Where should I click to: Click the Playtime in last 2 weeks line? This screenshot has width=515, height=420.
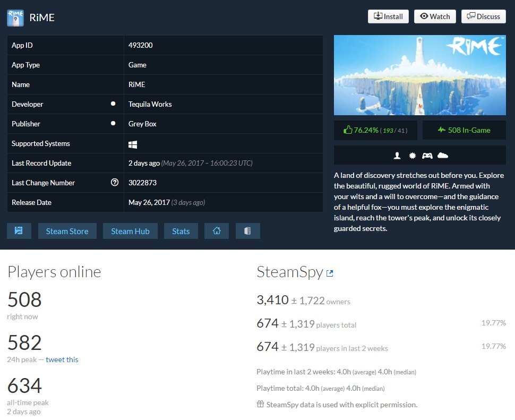click(x=336, y=372)
